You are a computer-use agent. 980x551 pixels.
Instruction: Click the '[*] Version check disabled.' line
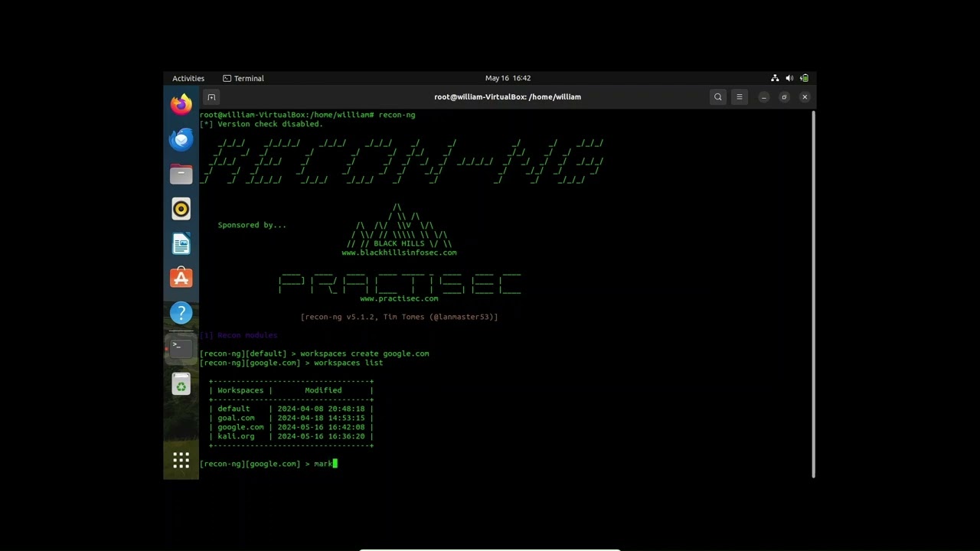click(x=261, y=124)
